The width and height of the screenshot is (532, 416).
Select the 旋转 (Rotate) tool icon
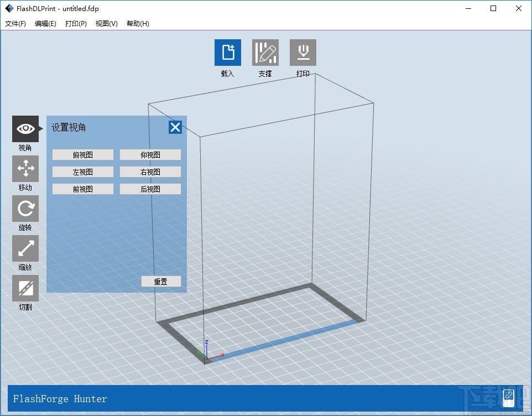point(25,209)
